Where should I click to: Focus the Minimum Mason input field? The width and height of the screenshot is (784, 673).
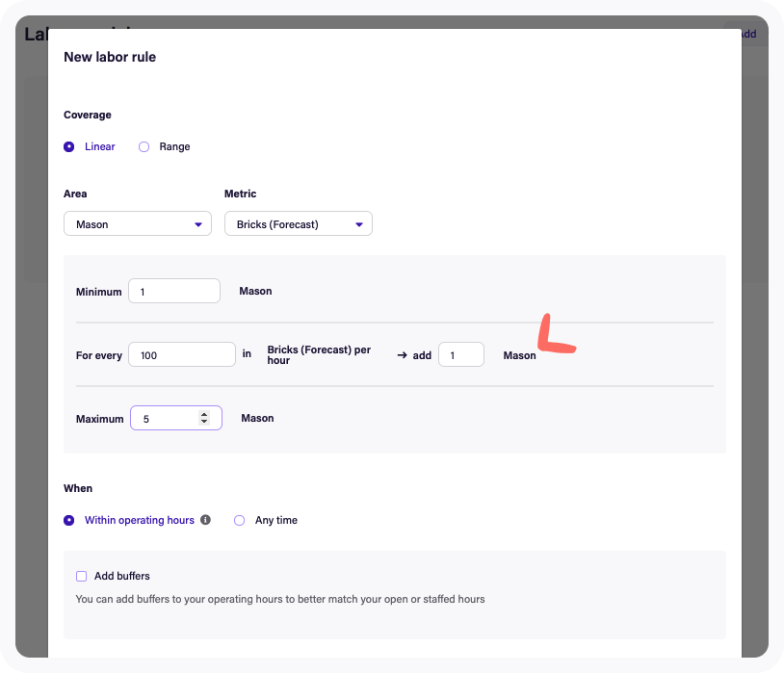173,291
